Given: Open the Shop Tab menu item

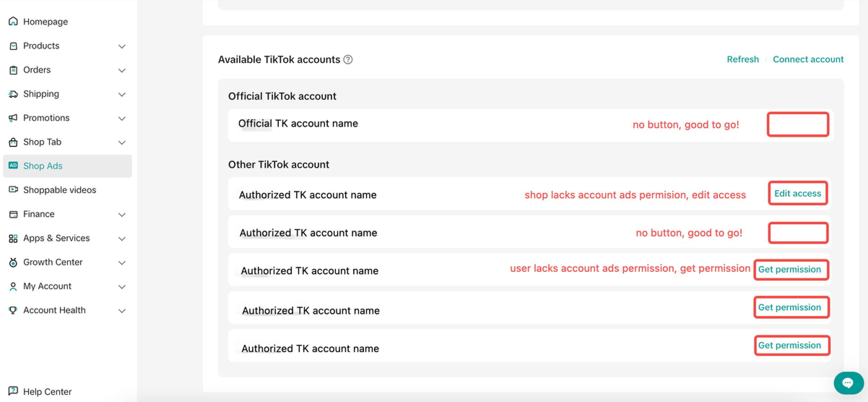Looking at the screenshot, I should (x=42, y=142).
